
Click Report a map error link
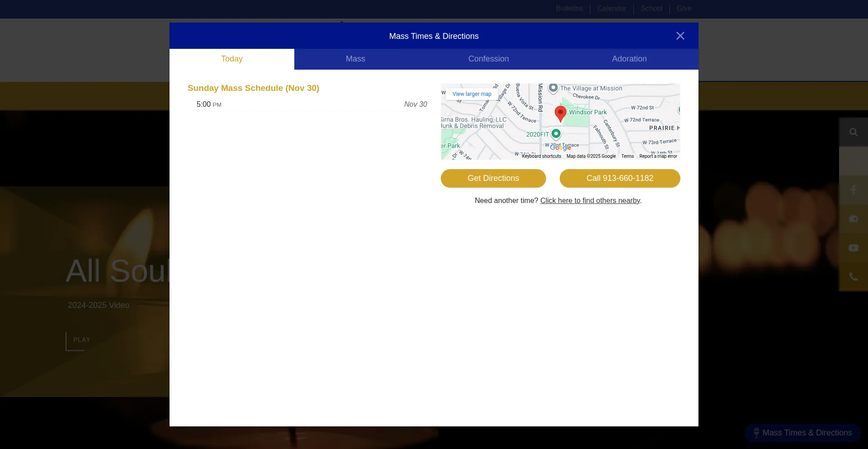coord(658,156)
